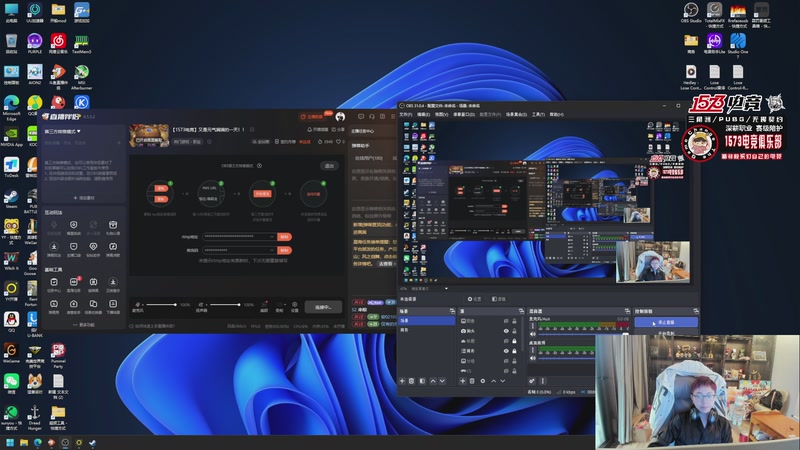Click the streaming companion speaker volume icon
800x450 pixels.
tap(201, 305)
